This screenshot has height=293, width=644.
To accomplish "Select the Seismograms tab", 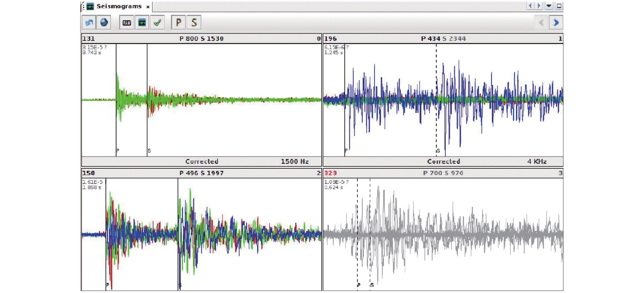I will coord(119,7).
